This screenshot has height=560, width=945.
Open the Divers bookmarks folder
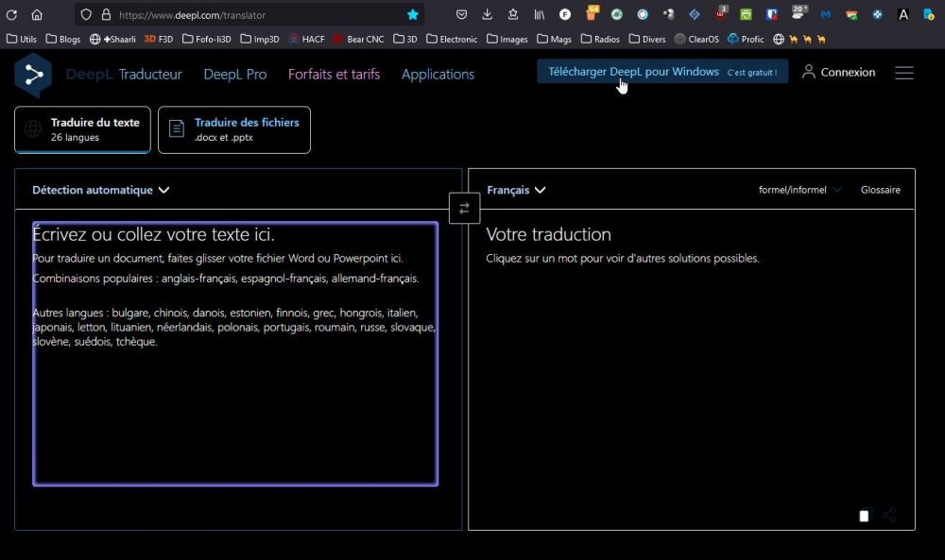(x=647, y=39)
